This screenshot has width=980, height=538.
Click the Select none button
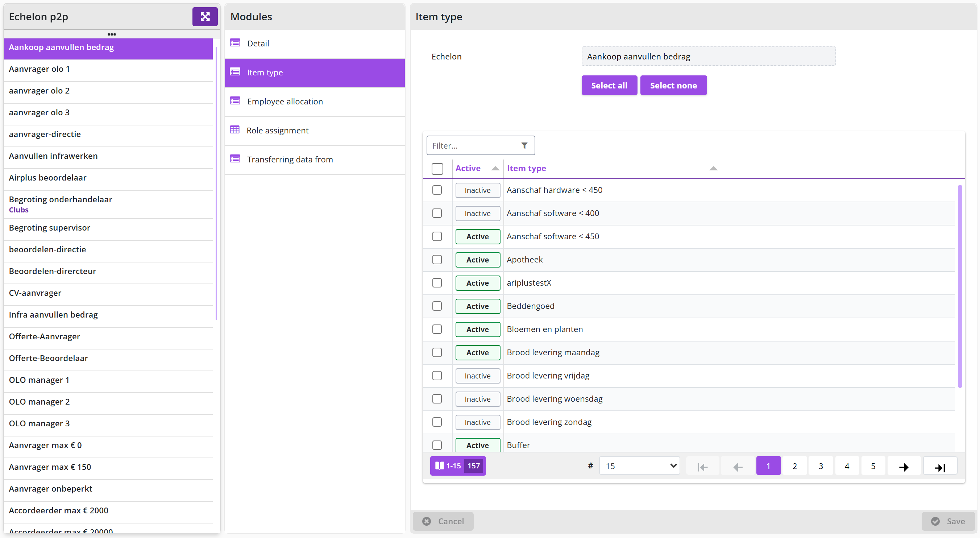click(673, 85)
